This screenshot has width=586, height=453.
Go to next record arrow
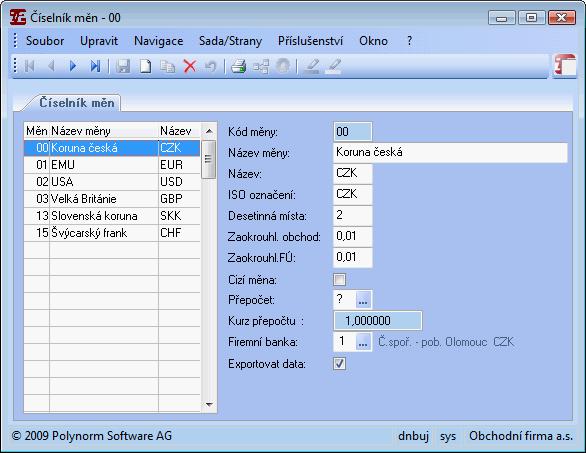73,66
